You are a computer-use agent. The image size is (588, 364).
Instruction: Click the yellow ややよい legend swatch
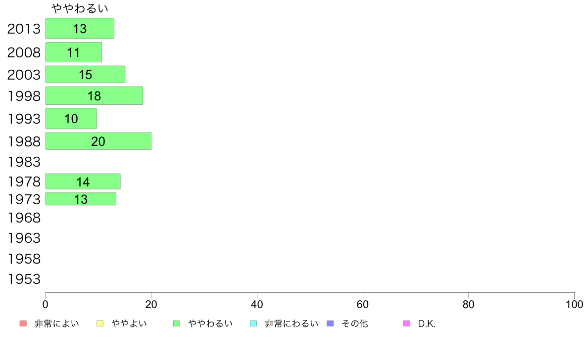(100, 323)
